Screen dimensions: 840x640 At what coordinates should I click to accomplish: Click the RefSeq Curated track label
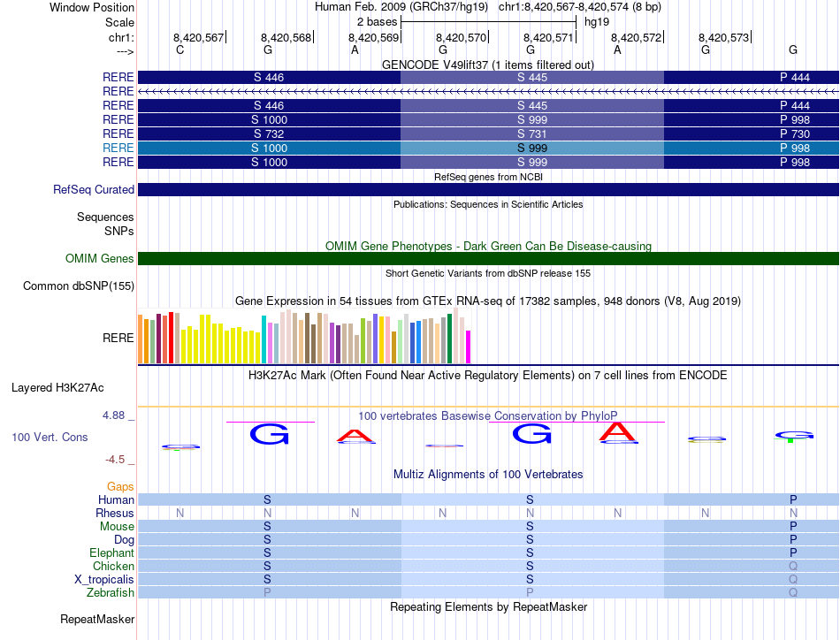point(94,189)
